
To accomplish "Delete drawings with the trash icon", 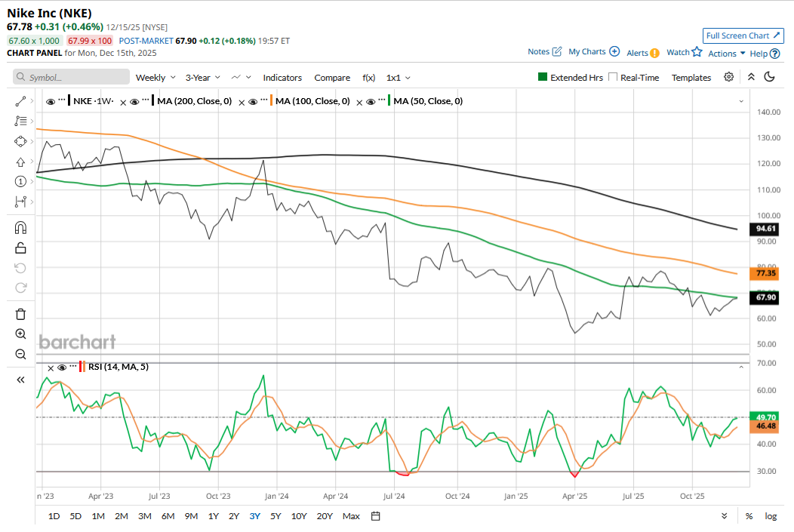I will [20, 314].
